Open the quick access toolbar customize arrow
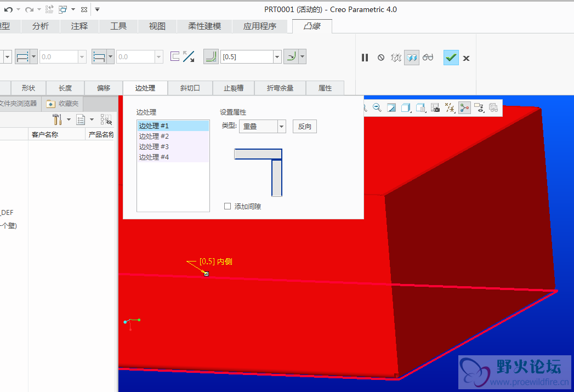 coord(98,9)
